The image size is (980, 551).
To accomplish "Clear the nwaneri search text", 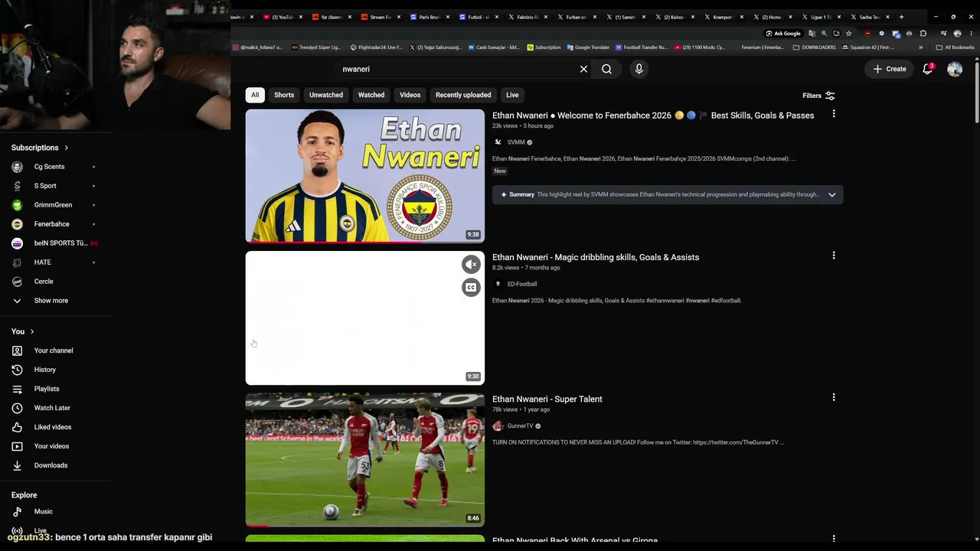I will coord(583,69).
